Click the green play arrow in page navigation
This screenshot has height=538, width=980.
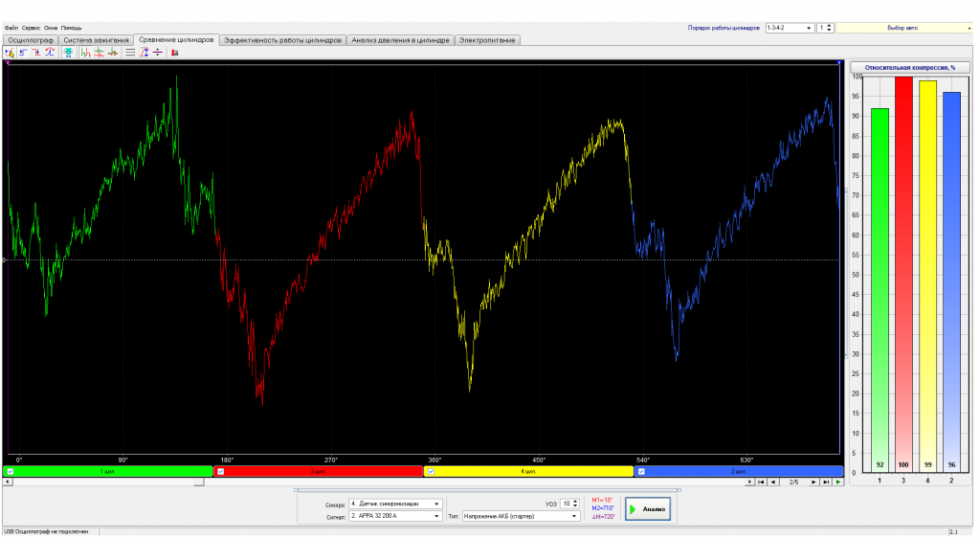pyautogui.click(x=838, y=482)
